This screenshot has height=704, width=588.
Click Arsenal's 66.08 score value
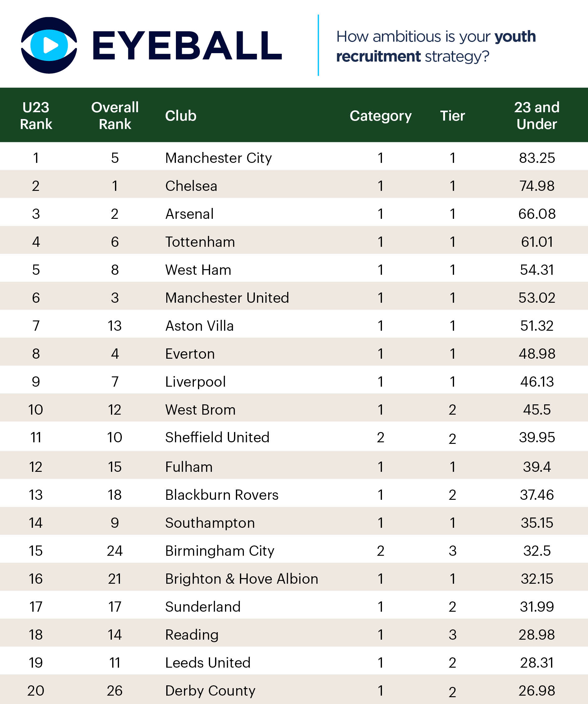coord(537,214)
